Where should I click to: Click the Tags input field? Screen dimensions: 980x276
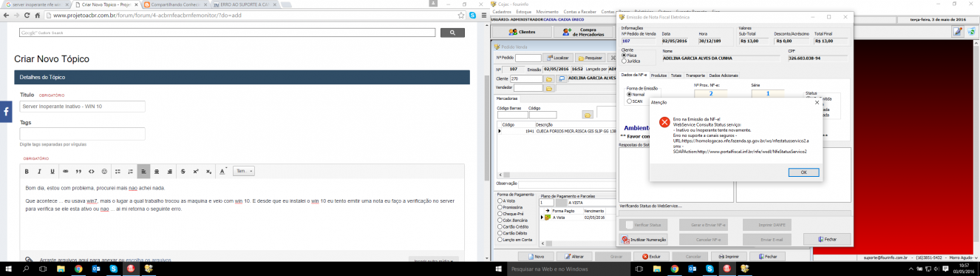tap(82, 133)
